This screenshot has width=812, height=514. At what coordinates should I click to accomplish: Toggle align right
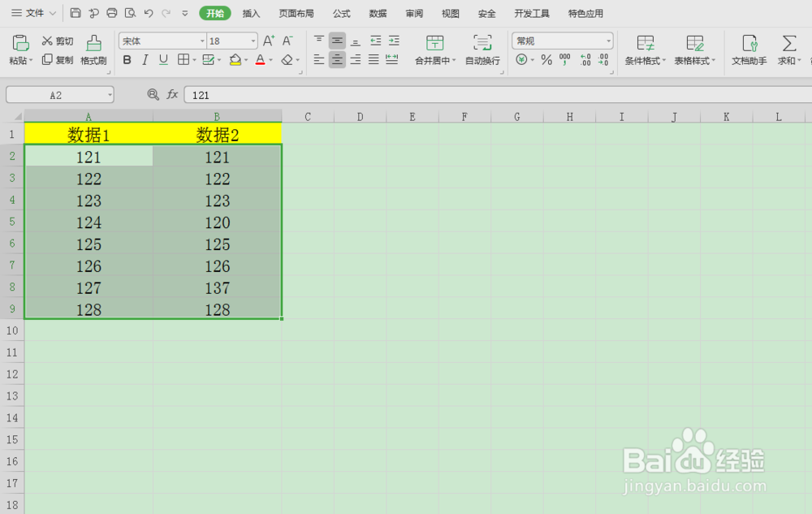(x=356, y=59)
